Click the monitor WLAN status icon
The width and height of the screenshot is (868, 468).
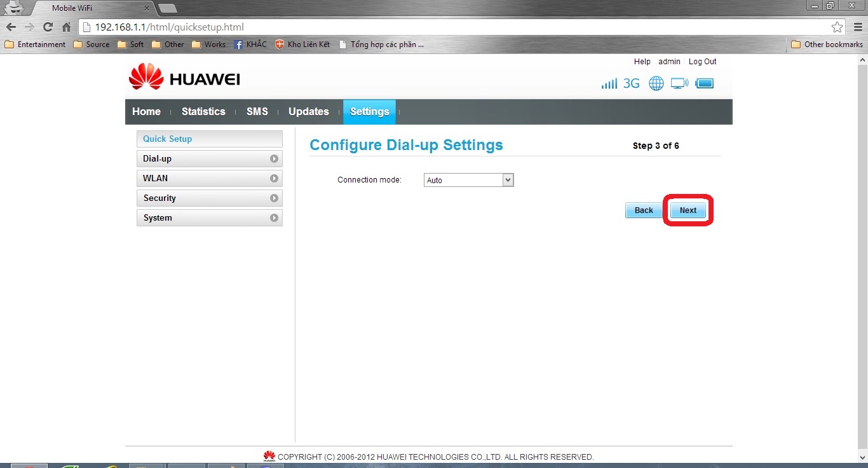pyautogui.click(x=679, y=83)
